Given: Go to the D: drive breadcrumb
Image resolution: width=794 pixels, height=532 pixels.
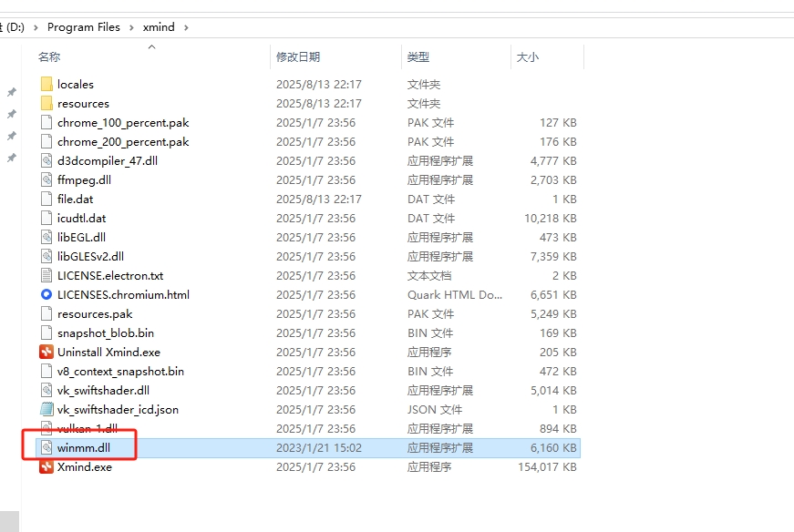Looking at the screenshot, I should pyautogui.click(x=13, y=27).
